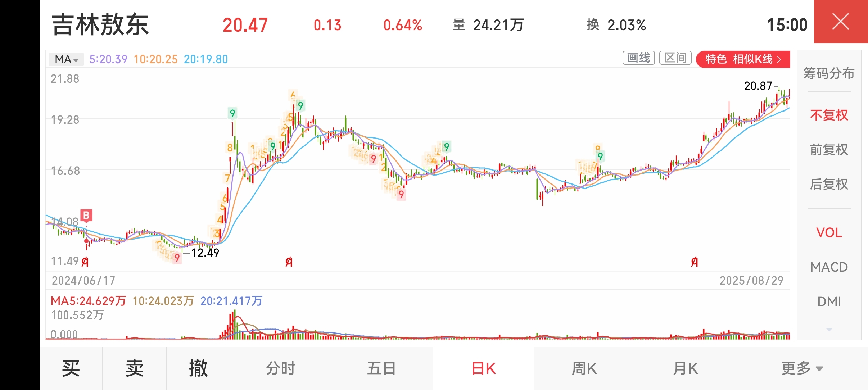
Task: Click the red B buy marker
Action: pos(86,216)
